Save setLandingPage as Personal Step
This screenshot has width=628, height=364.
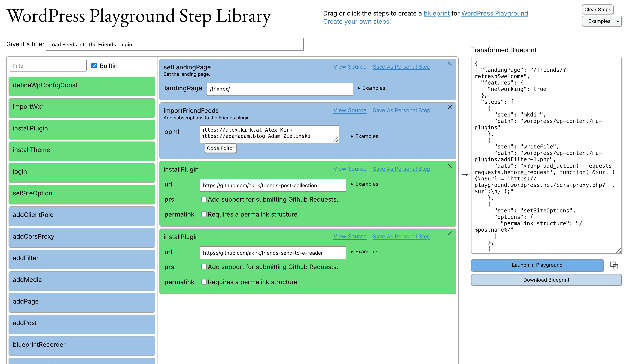401,67
